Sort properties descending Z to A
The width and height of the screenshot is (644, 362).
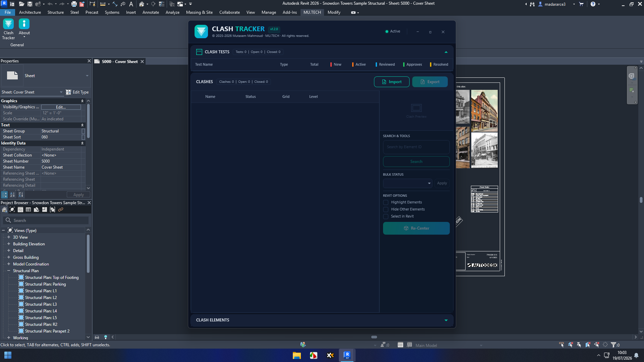tap(21, 195)
